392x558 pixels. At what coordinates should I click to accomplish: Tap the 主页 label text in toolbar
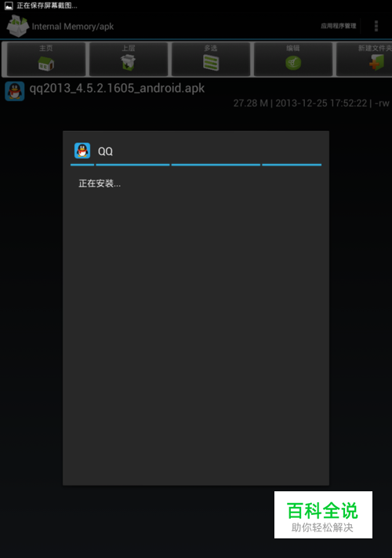pos(45,48)
